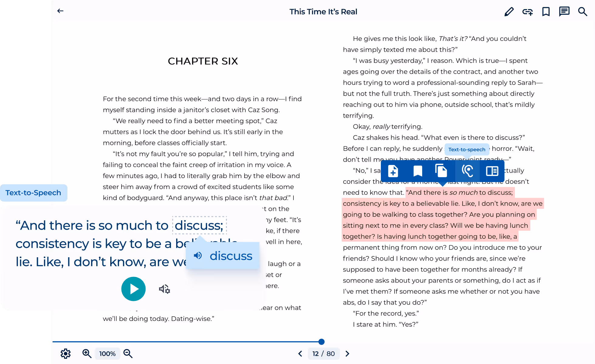595x364 pixels.
Task: Zoom out with the magnifier minus
Action: (128, 353)
